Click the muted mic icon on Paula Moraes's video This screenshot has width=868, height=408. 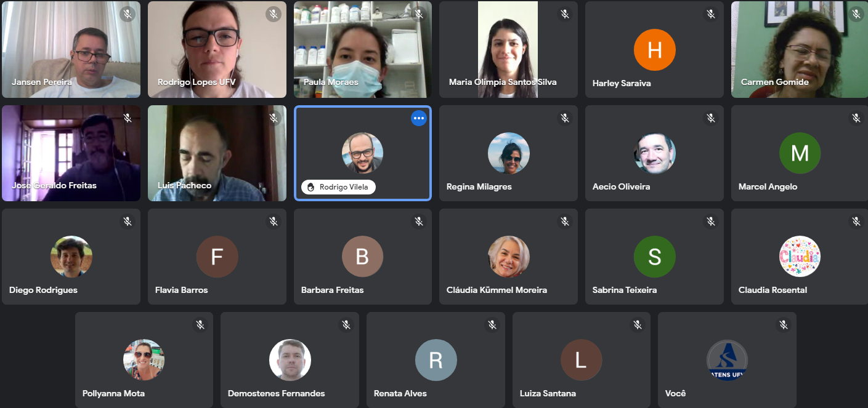pos(419,14)
